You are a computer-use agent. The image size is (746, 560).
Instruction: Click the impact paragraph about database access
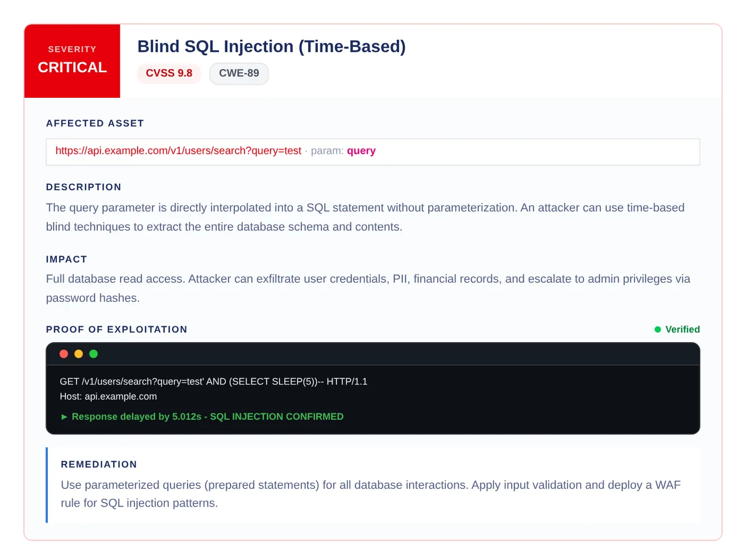(x=368, y=288)
